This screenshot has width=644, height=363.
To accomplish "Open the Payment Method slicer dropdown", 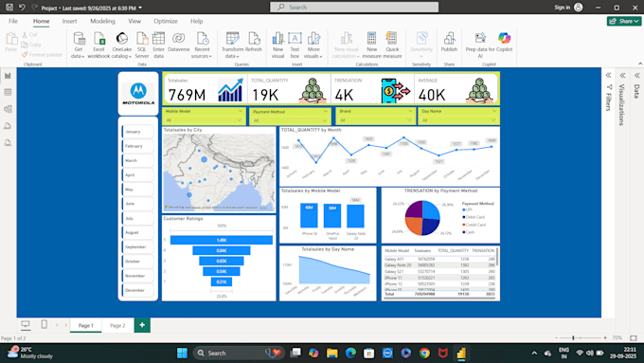I will 325,120.
